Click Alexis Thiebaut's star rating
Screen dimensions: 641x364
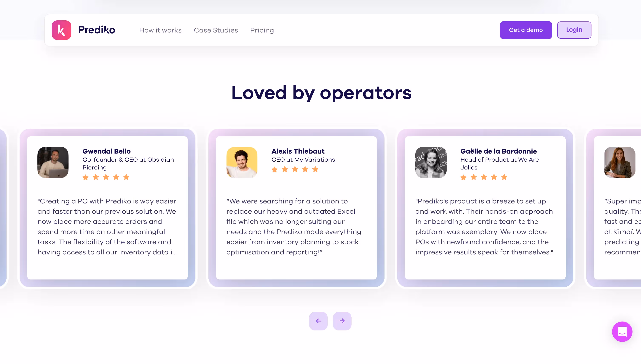[x=295, y=169]
